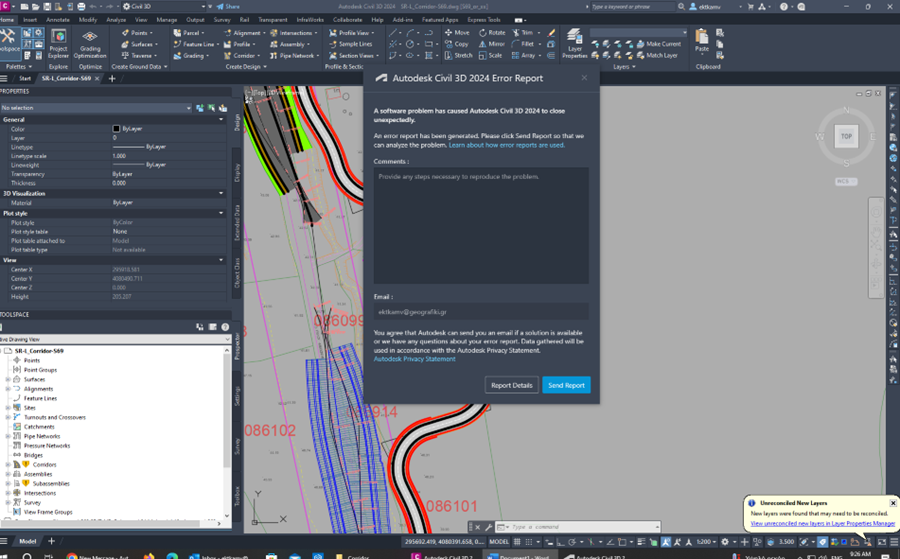This screenshot has width=900, height=559.
Task: Select Pipe Networks in Prospector tree
Action: (42, 436)
